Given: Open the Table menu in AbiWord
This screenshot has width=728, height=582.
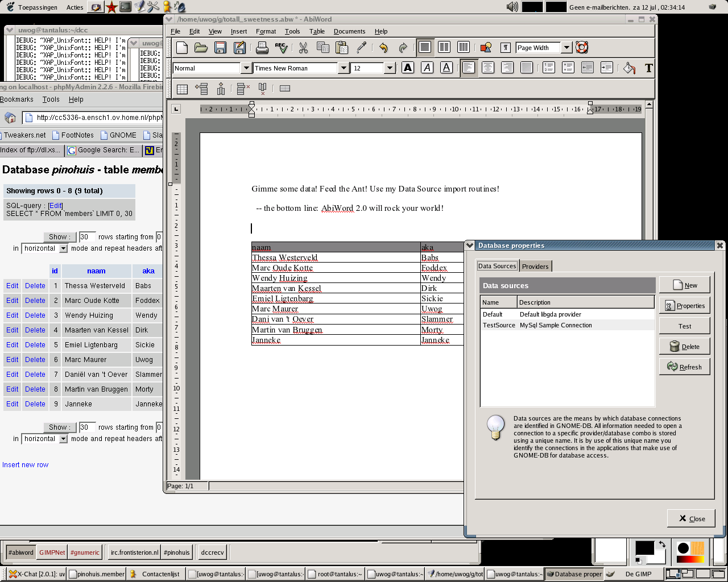Looking at the screenshot, I should pos(317,31).
